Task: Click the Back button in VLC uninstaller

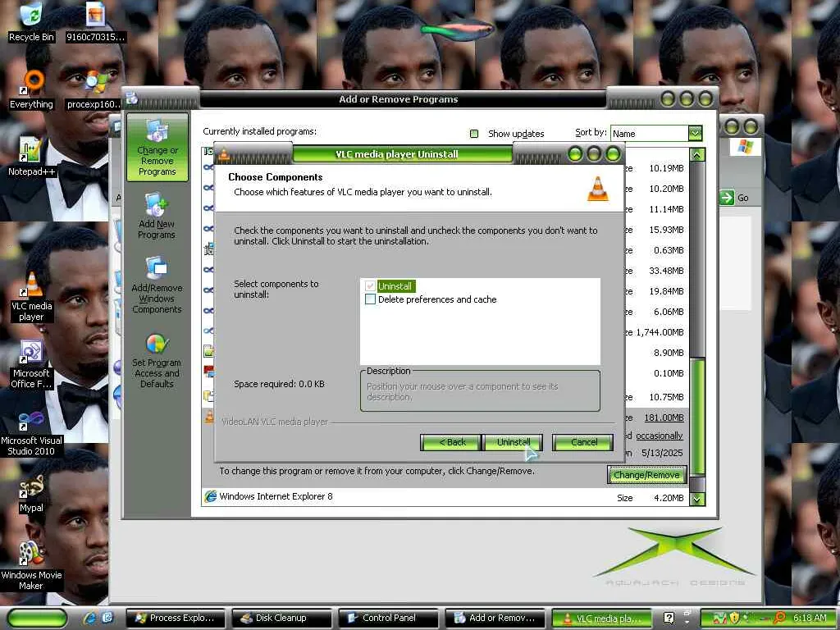Action: click(450, 442)
